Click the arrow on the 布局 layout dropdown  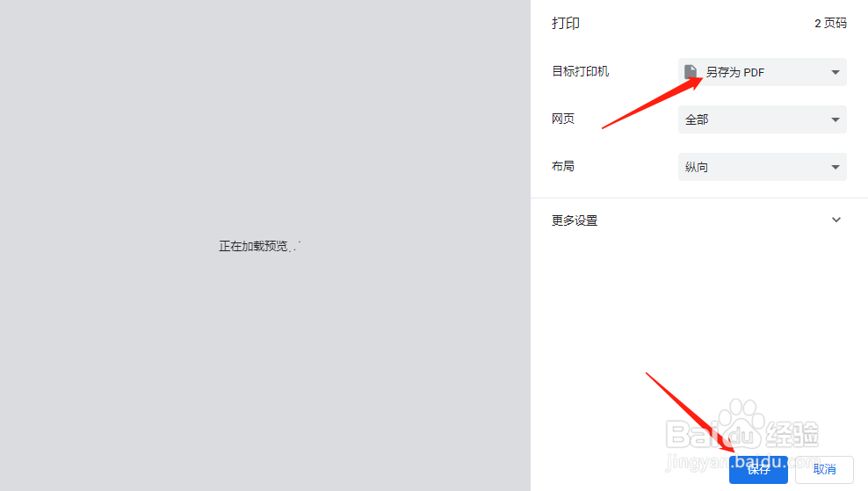(x=835, y=167)
